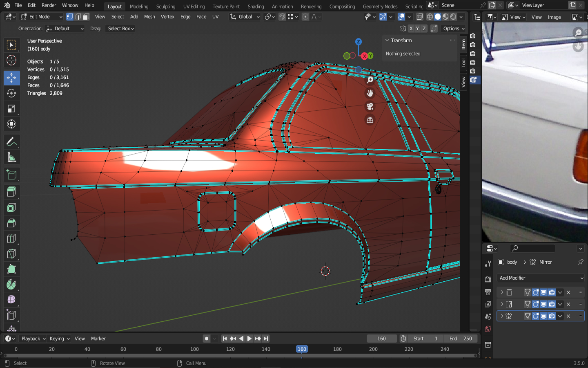
Task: Click the camera view gizmo icon
Action: (370, 106)
